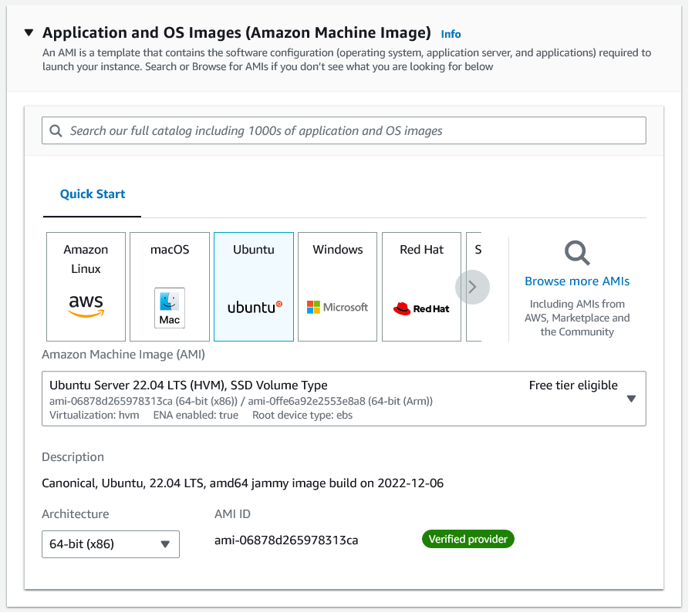Viewport: 692px width, 616px height.
Task: Click the search icon in the catalog bar
Action: pos(56,130)
